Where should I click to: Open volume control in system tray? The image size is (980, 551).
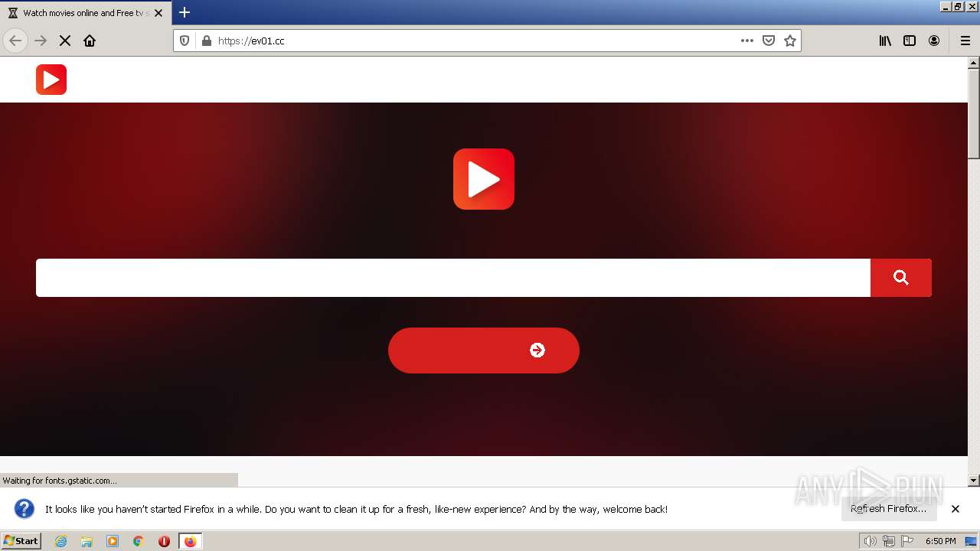[870, 541]
